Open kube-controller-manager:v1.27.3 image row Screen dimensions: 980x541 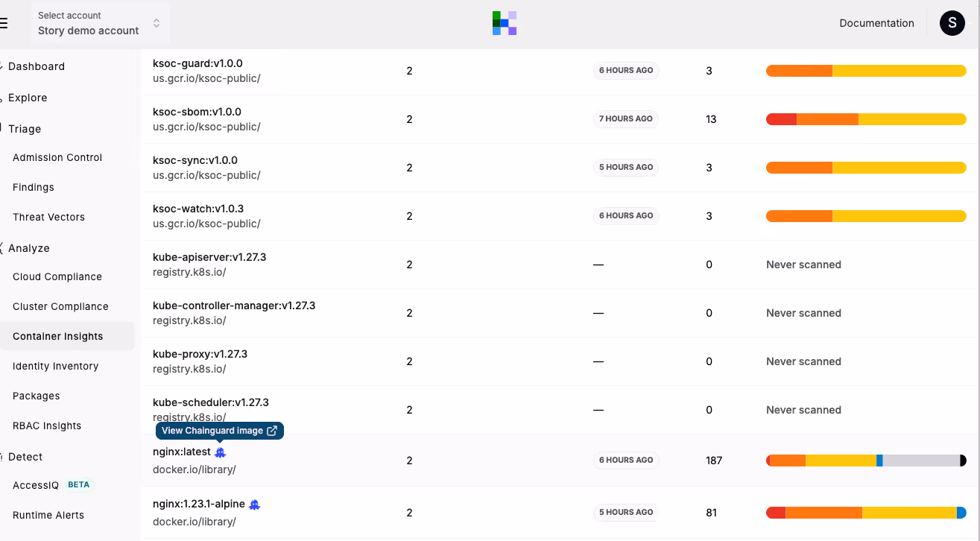(560, 313)
